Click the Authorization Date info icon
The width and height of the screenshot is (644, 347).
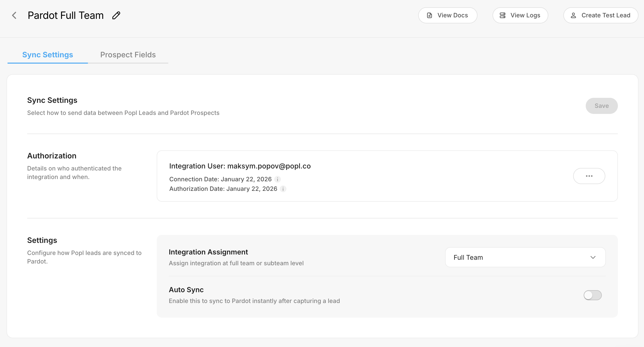(283, 189)
